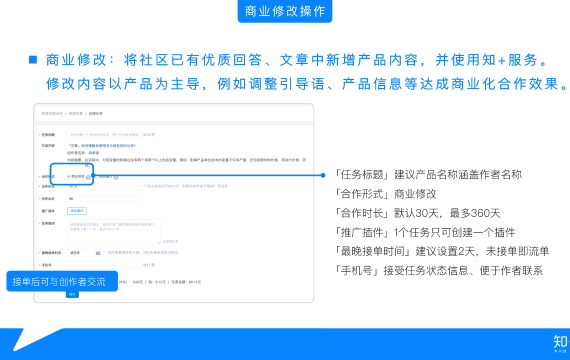The height and width of the screenshot is (360, 570).
Task: Click the 「合作形式」商业修改 line
Action: point(385,194)
